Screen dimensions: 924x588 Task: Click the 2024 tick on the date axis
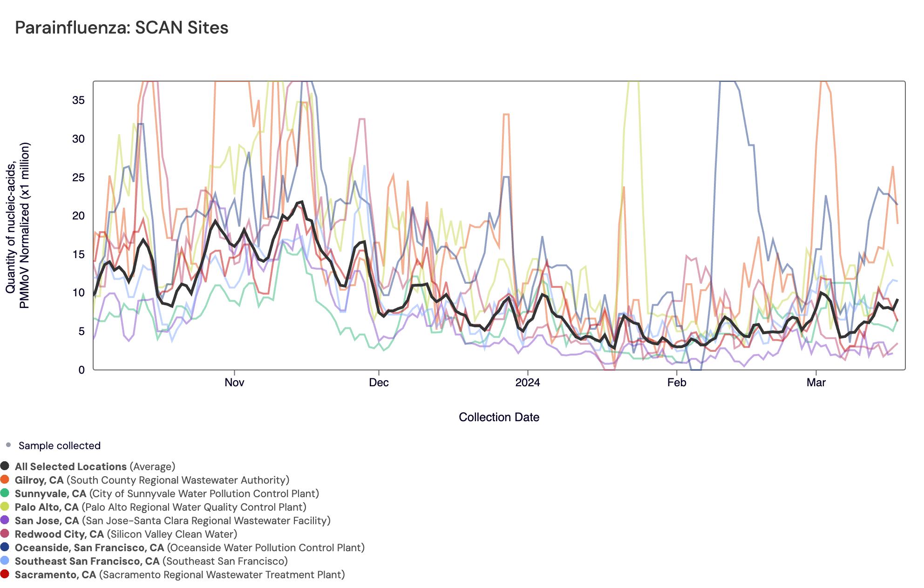528,383
